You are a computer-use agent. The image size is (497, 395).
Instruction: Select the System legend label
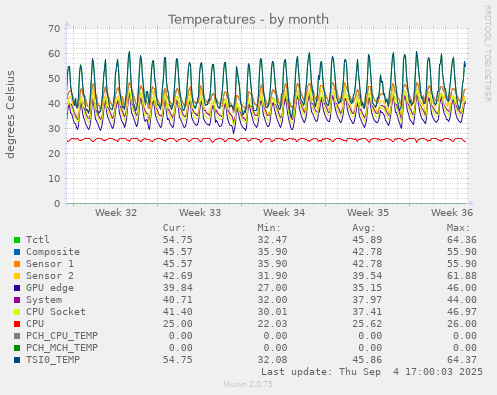point(44,300)
